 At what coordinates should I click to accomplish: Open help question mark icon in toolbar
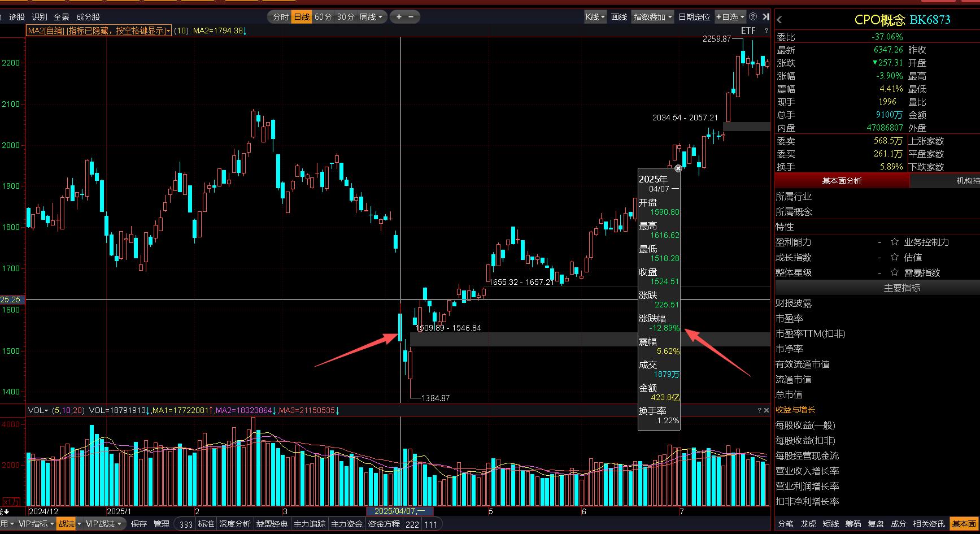(753, 17)
